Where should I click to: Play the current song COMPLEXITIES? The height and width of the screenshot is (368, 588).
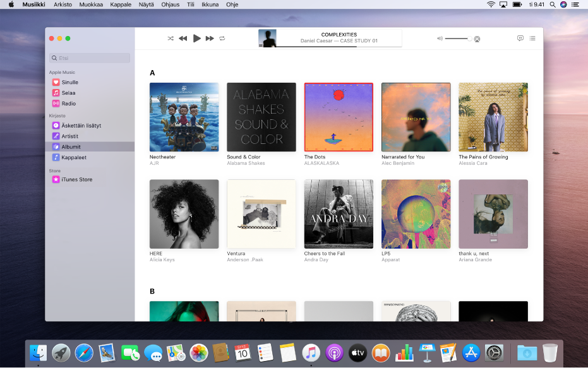click(196, 38)
